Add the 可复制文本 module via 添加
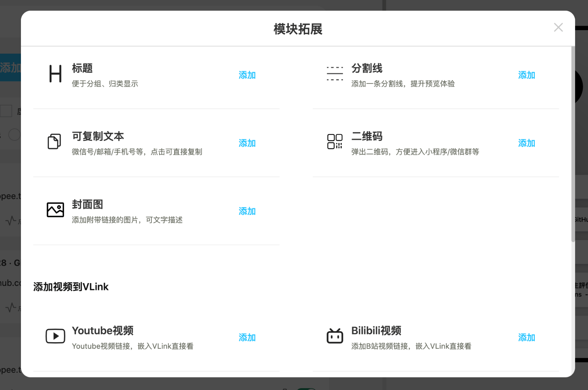The image size is (588, 390). point(247,143)
